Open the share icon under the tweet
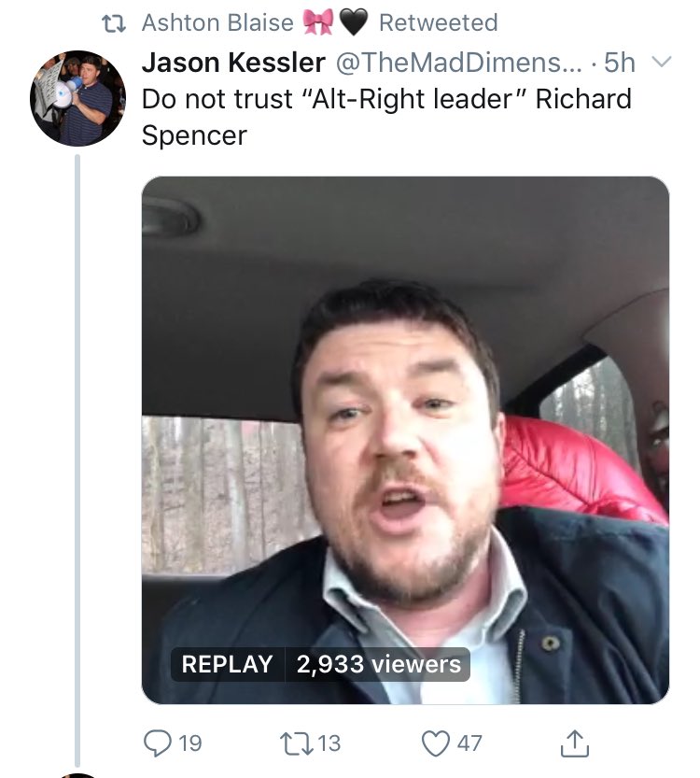This screenshot has height=778, width=700. [575, 743]
